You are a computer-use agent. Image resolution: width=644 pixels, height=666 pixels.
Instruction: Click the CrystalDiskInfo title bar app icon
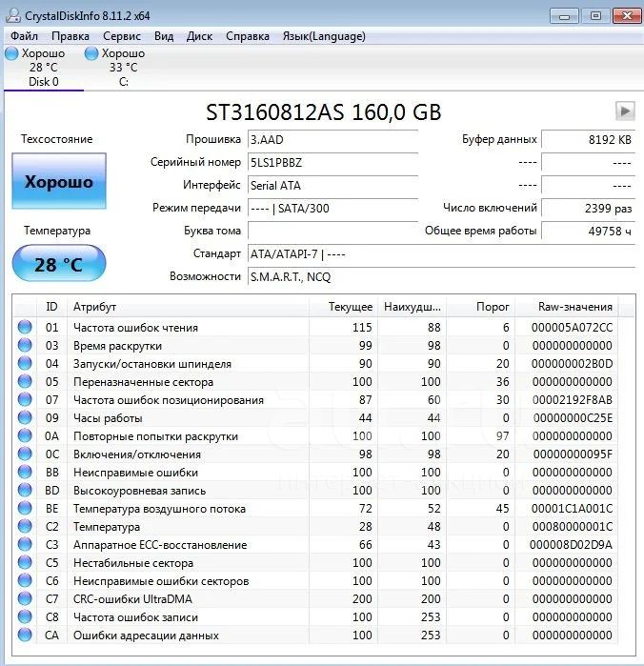tap(13, 15)
